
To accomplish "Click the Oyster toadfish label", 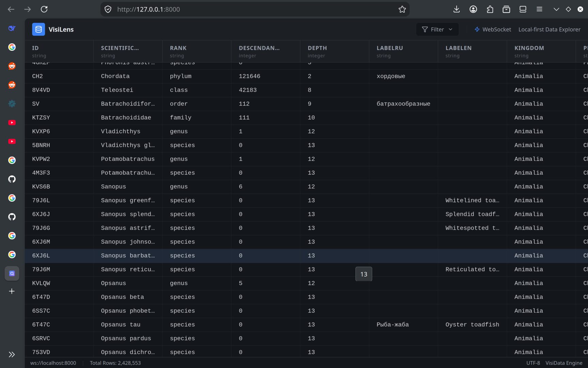I will click(472, 325).
